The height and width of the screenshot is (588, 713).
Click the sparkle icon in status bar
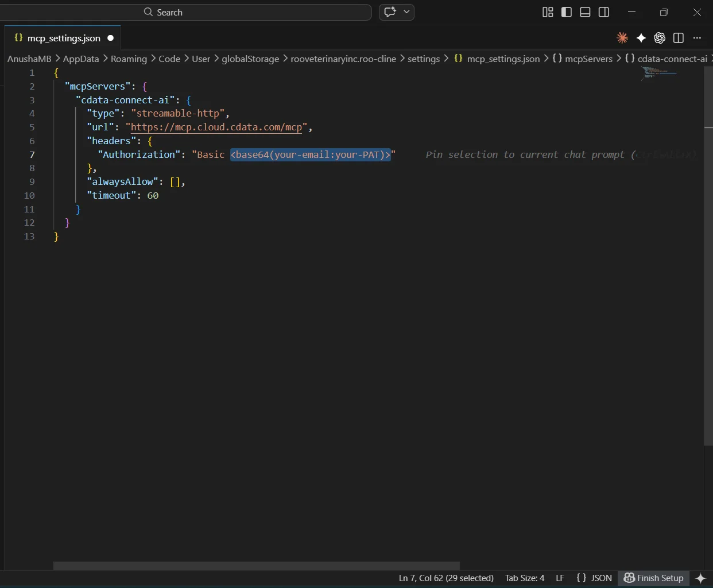700,578
